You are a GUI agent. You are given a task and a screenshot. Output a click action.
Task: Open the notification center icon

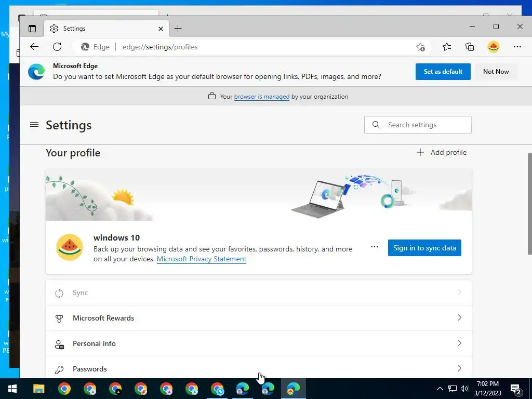point(516,389)
